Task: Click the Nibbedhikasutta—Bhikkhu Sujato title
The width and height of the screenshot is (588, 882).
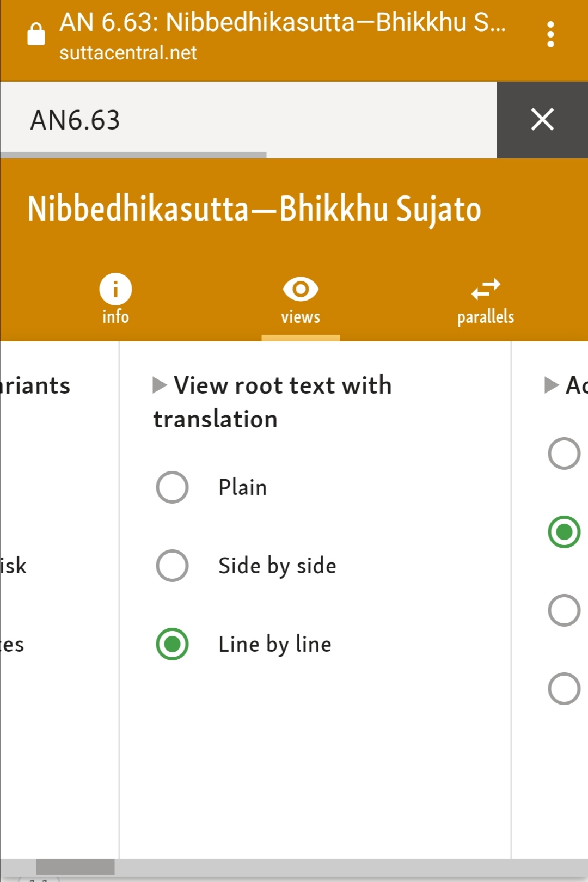Action: 254,209
